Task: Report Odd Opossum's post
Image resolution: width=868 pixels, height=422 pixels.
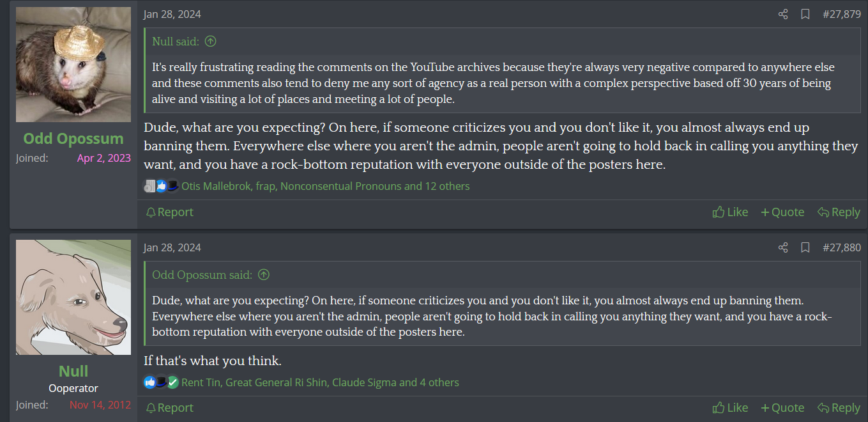Action: [169, 212]
